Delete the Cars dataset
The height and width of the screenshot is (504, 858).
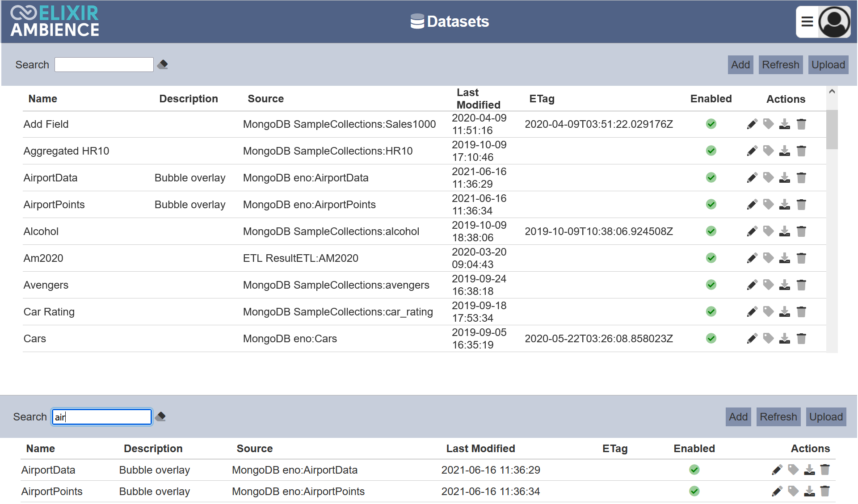tap(801, 339)
